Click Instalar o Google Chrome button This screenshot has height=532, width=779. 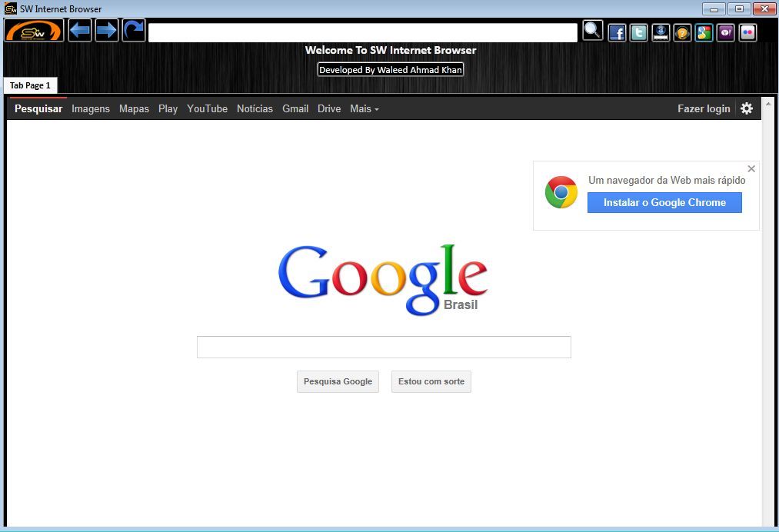664,203
